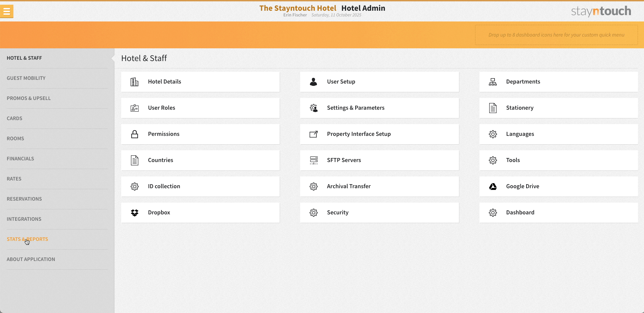Screen dimensions: 644x313
Task: Click the Dashboard gear icon
Action: point(493,213)
